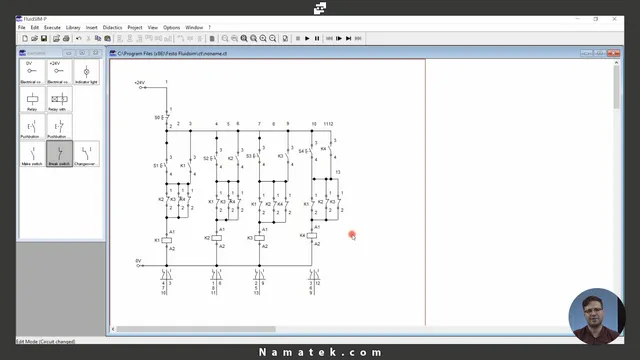Print the circuit diagram
This screenshot has height=360, width=640.
[x=66, y=38]
